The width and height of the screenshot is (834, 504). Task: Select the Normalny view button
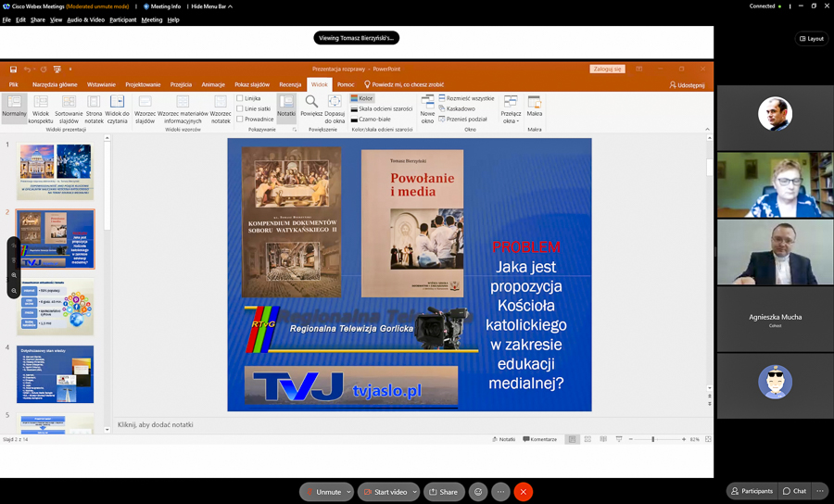14,107
